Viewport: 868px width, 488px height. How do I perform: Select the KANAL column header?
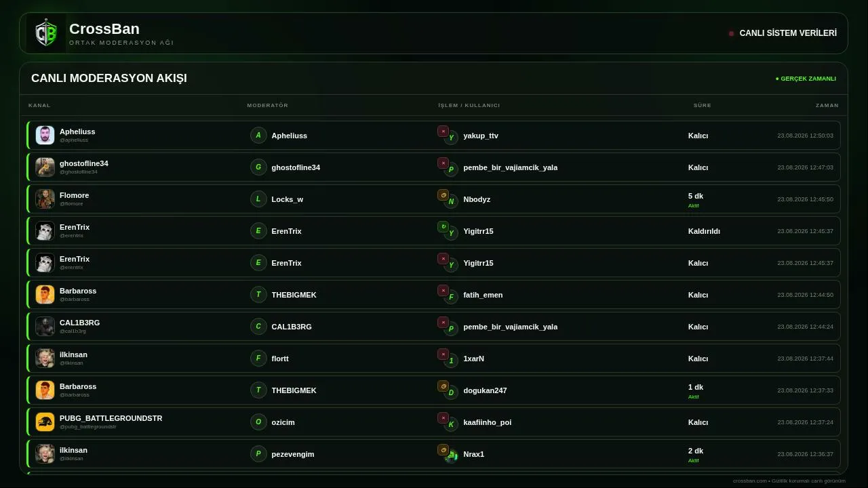pos(39,105)
